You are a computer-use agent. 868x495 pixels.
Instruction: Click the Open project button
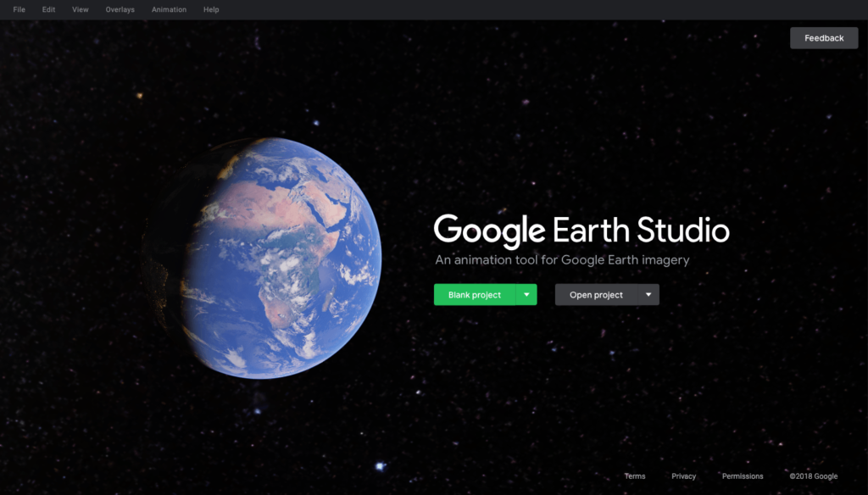tap(596, 295)
